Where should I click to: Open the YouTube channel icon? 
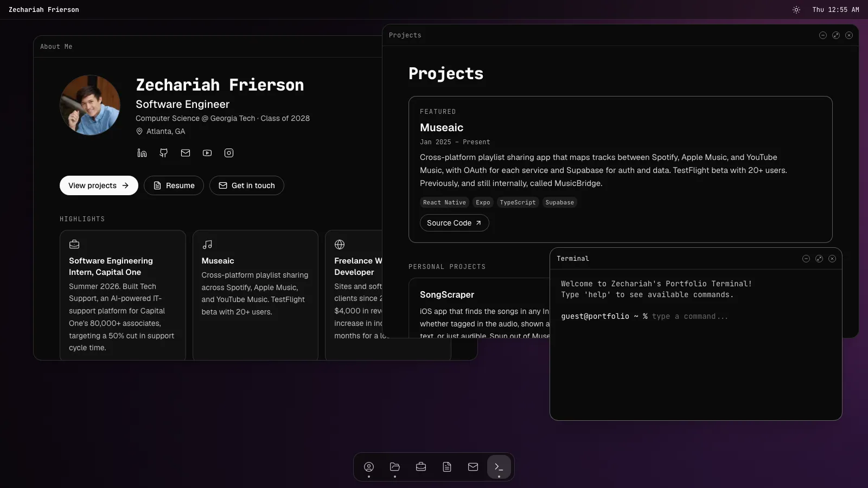point(207,153)
